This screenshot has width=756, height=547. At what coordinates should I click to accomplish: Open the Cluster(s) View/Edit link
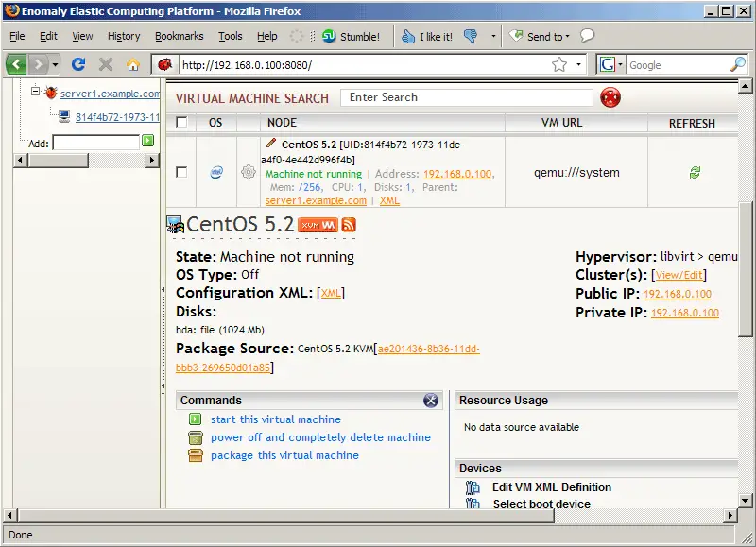pos(679,275)
